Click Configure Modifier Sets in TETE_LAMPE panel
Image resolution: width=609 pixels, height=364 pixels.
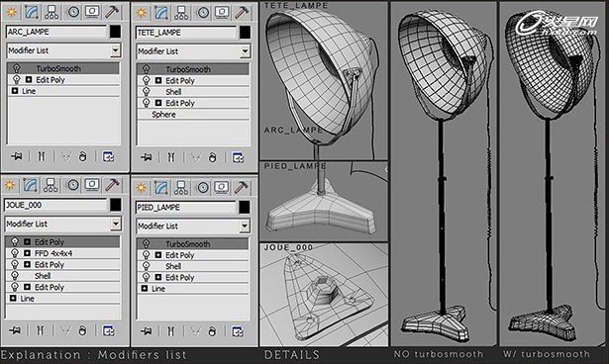[238, 157]
